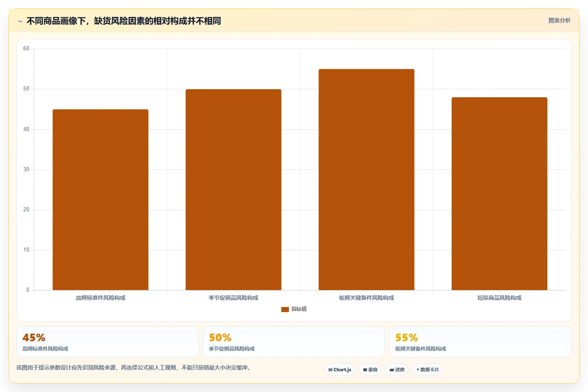The image size is (588, 392).
Task: Click the 表格 tag
Action: [x=370, y=370]
